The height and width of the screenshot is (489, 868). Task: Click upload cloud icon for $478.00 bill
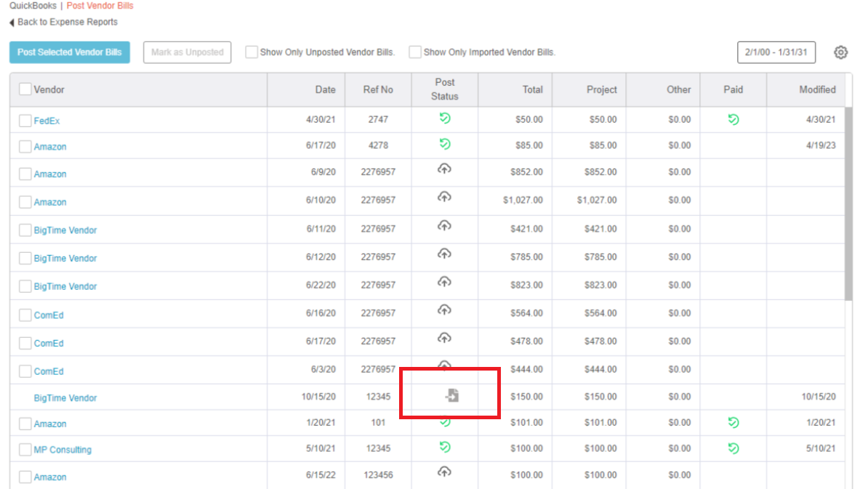(444, 339)
